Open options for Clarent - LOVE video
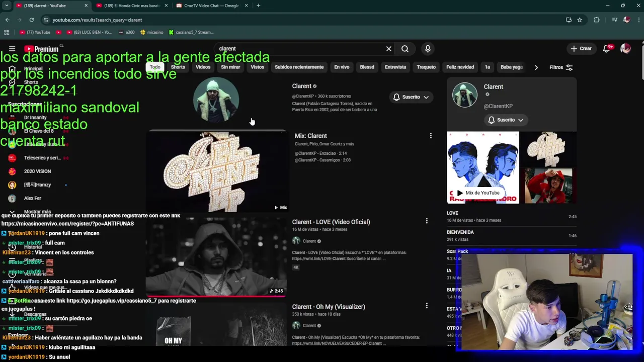 click(427, 221)
